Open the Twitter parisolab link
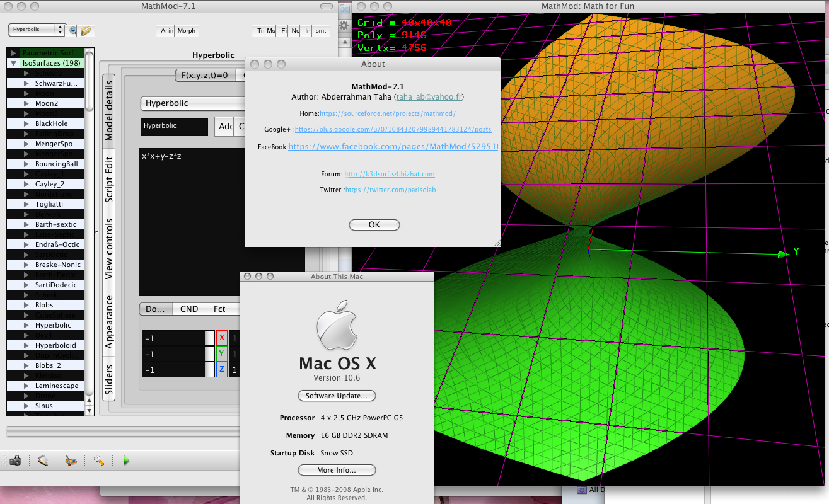Viewport: 829px width, 504px height. click(391, 190)
